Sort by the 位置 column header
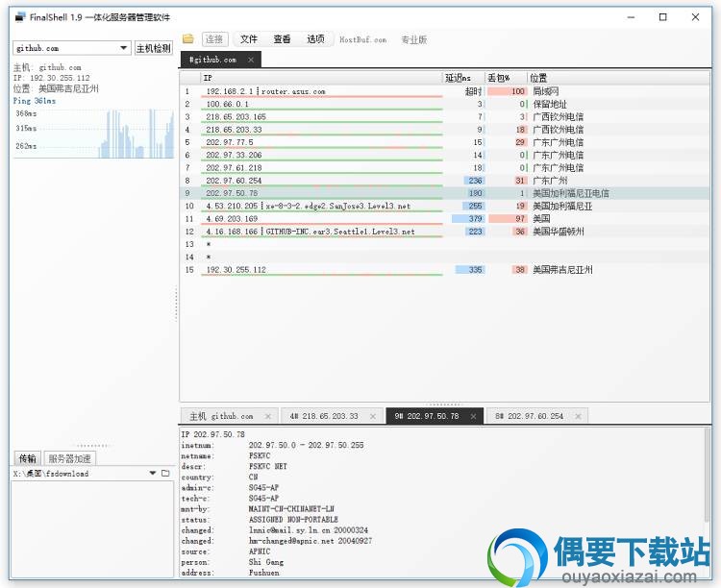The height and width of the screenshot is (588, 721). [x=618, y=78]
